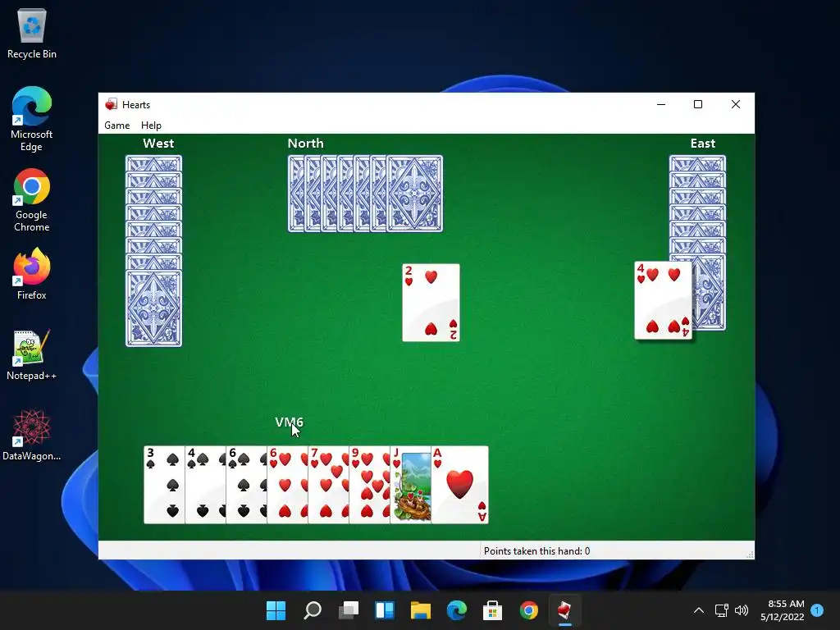Click the Hearts app icon in title bar
This screenshot has width=840, height=630.
point(111,104)
